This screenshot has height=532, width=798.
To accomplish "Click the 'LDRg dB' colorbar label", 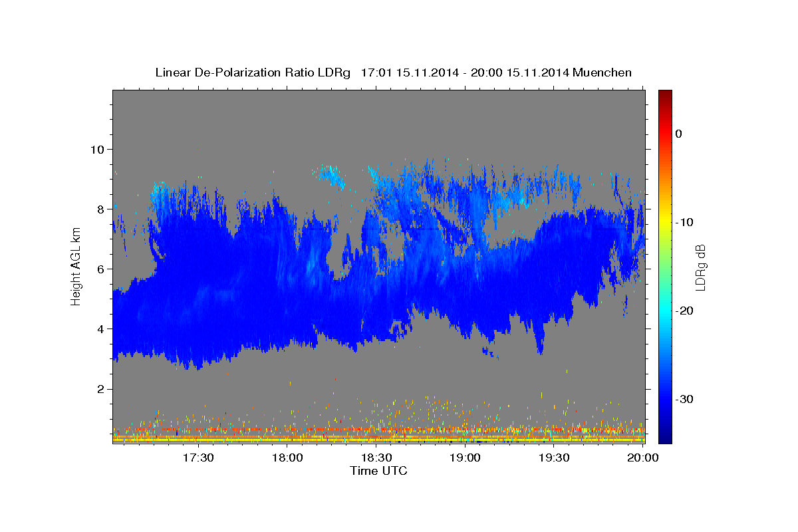I will click(700, 268).
